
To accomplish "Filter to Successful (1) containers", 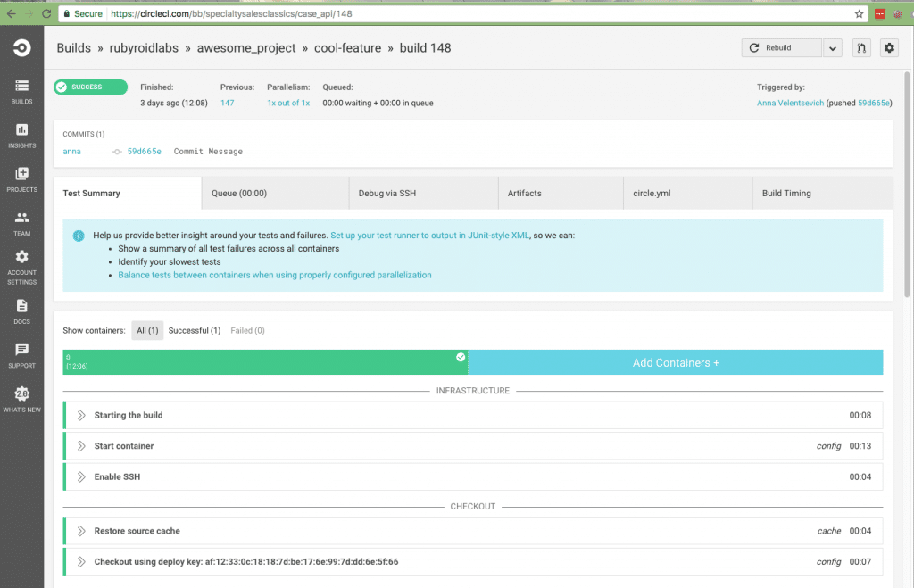I will coord(194,331).
